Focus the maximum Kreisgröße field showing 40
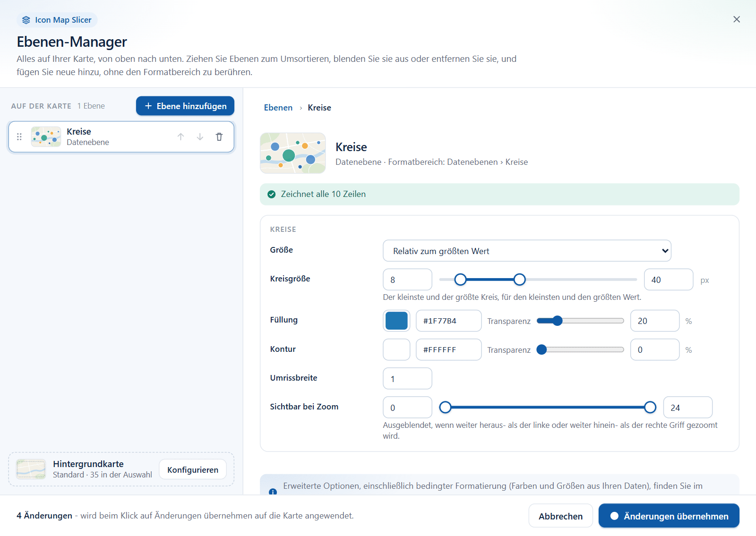Viewport: 756px width, 536px height. (669, 280)
